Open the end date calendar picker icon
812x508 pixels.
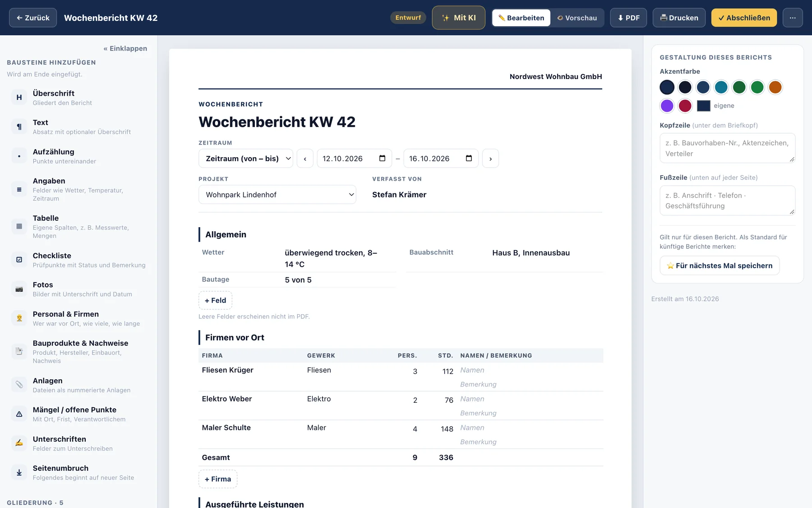469,158
